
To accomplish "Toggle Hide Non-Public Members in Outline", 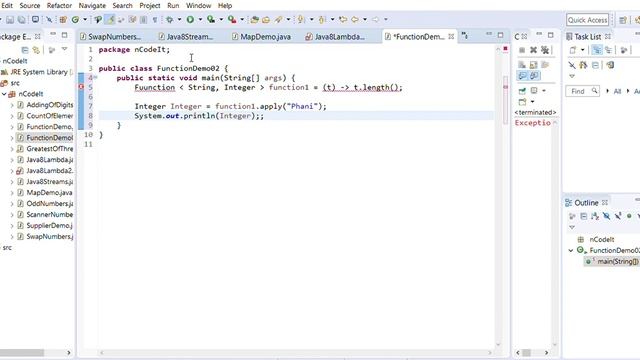I will coord(629,216).
